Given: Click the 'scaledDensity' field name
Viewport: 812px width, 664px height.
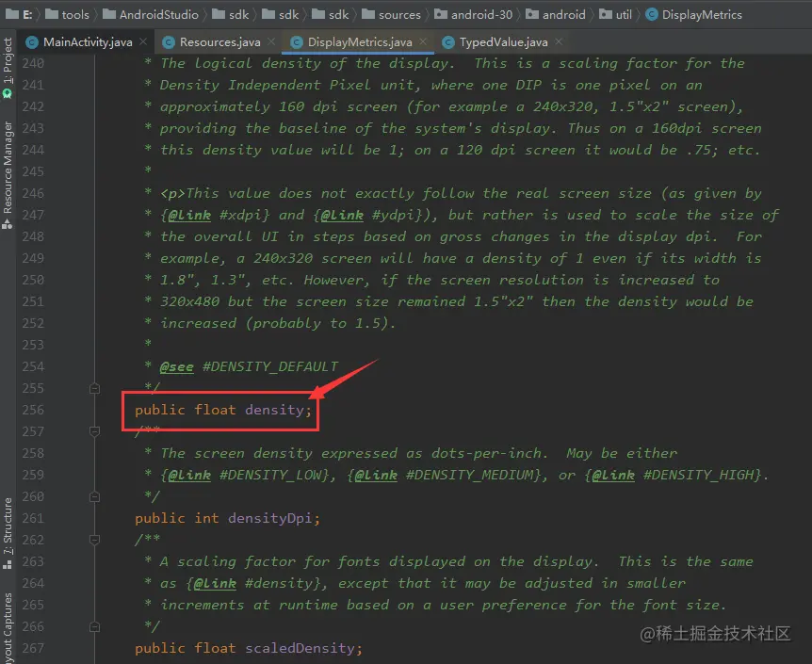Looking at the screenshot, I should pos(300,649).
